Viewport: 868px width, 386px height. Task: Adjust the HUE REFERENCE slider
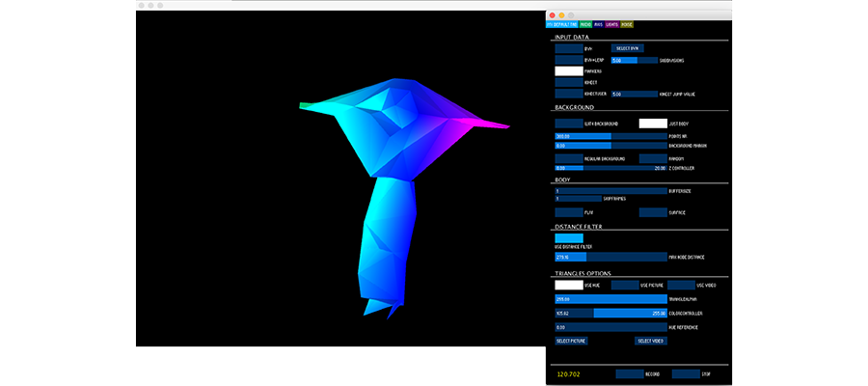pyautogui.click(x=611, y=327)
